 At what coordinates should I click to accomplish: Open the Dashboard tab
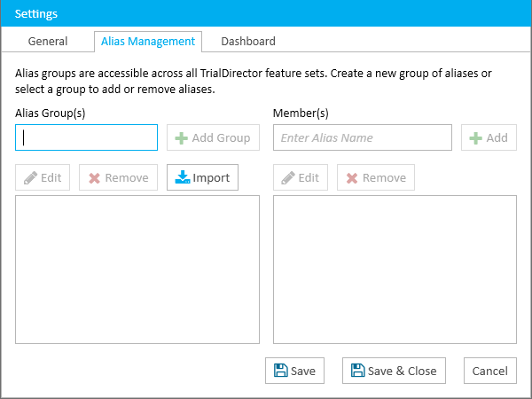click(x=248, y=42)
